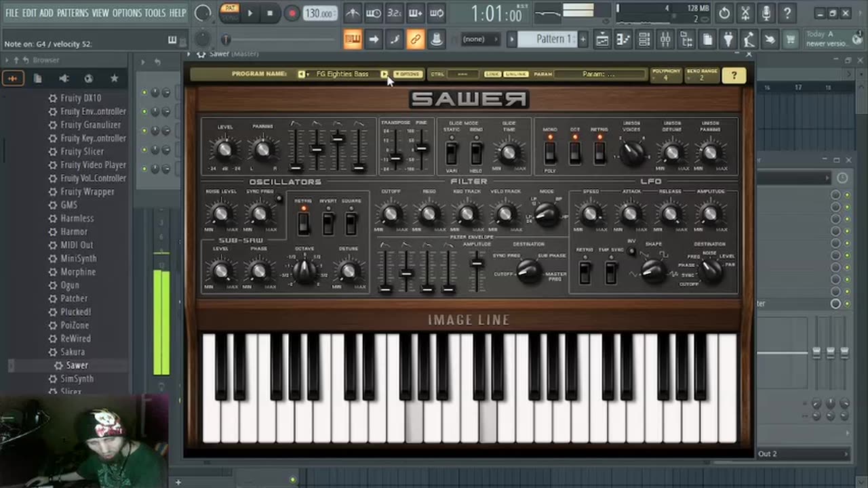Open the browser favorites star icon

(114, 79)
